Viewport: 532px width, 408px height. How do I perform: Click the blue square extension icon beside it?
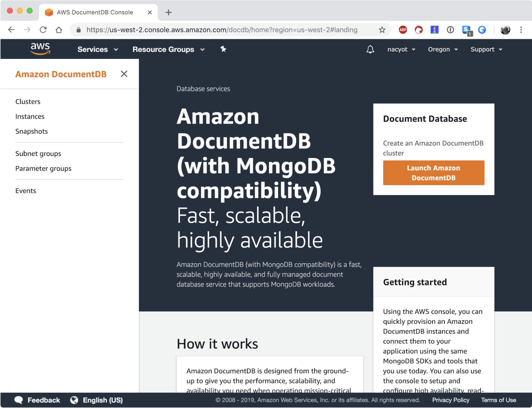[434, 30]
